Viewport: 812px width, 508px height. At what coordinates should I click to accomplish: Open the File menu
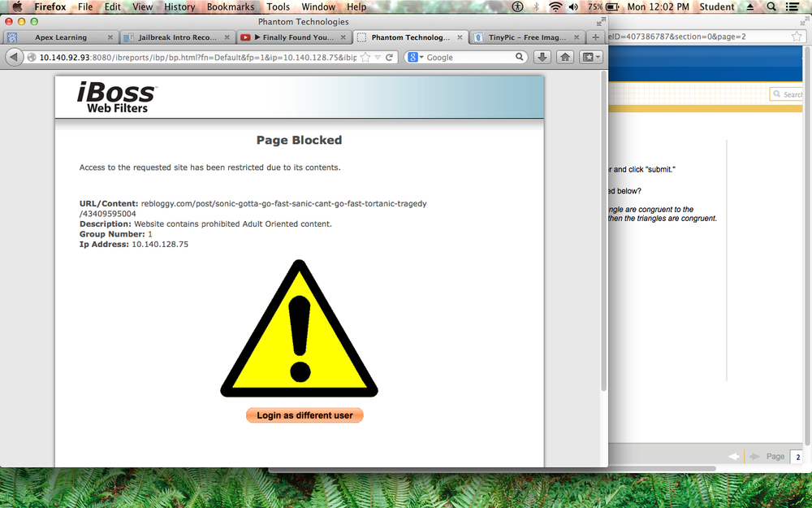85,7
